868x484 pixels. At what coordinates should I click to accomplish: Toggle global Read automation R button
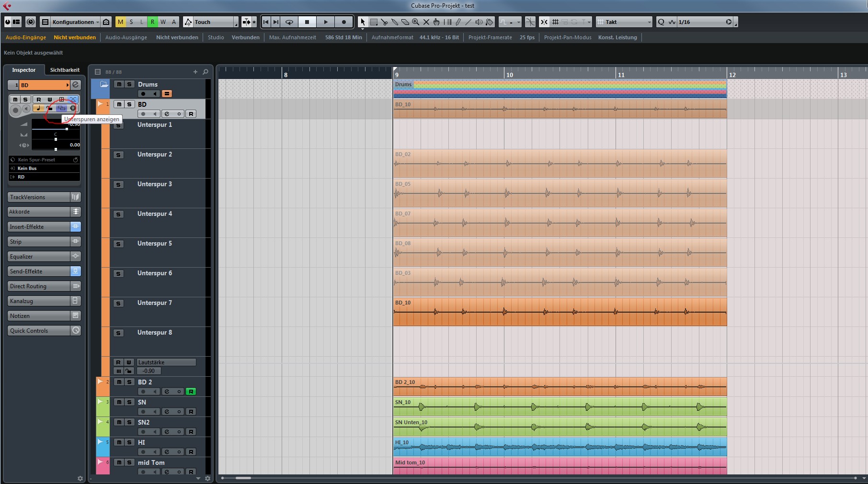pos(152,22)
